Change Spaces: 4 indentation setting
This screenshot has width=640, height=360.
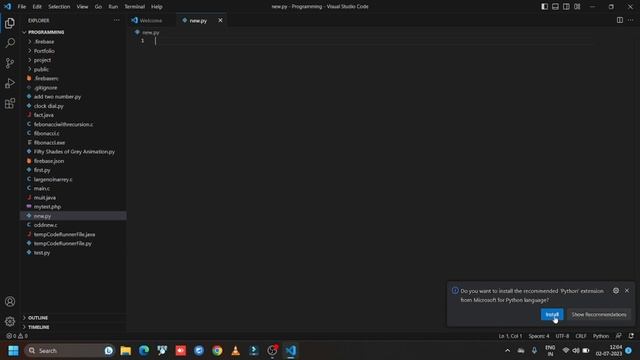pos(539,336)
